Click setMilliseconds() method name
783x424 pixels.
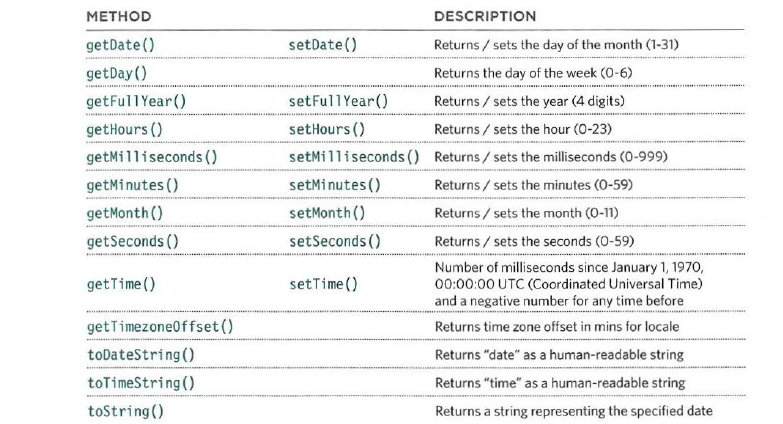pyautogui.click(x=354, y=157)
